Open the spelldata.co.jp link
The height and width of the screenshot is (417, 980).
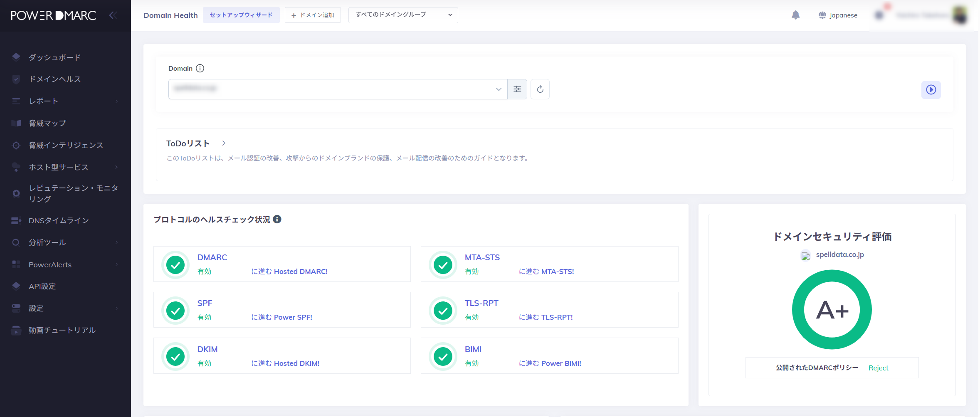tap(839, 255)
